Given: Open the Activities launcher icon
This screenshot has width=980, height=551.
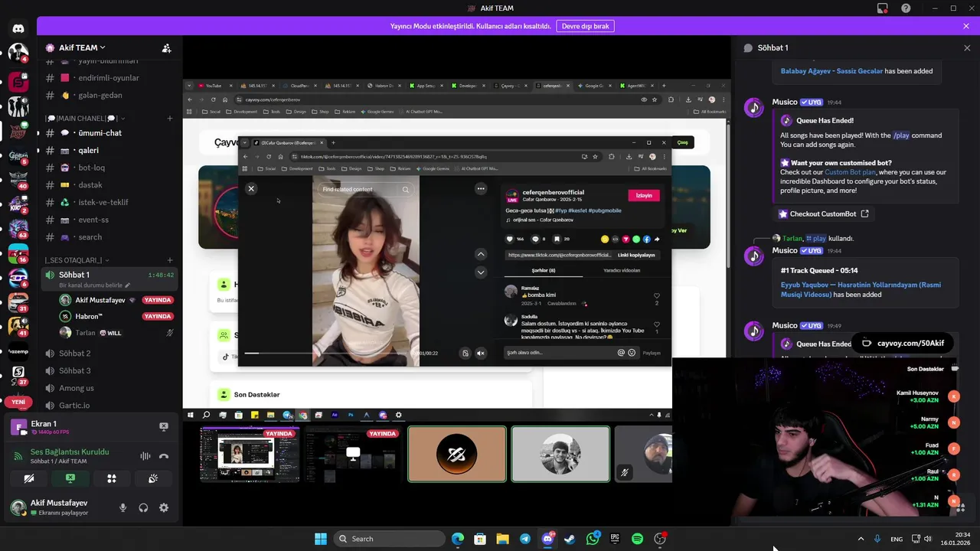Looking at the screenshot, I should [x=112, y=478].
